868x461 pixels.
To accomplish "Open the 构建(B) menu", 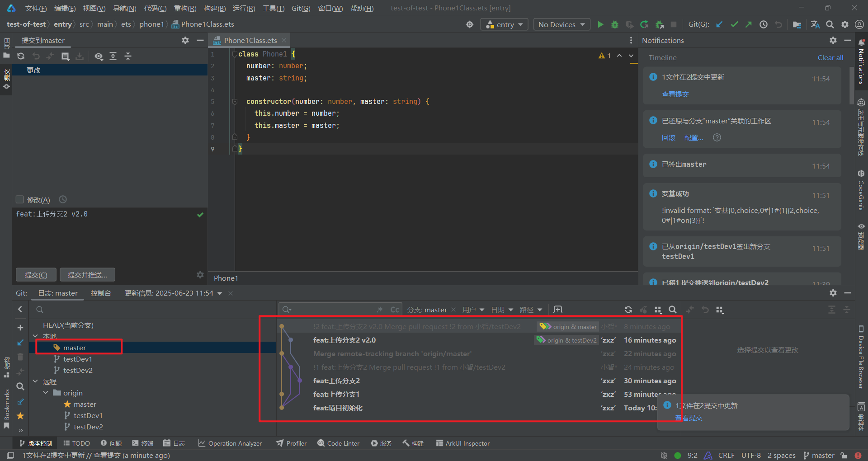I will point(215,8).
